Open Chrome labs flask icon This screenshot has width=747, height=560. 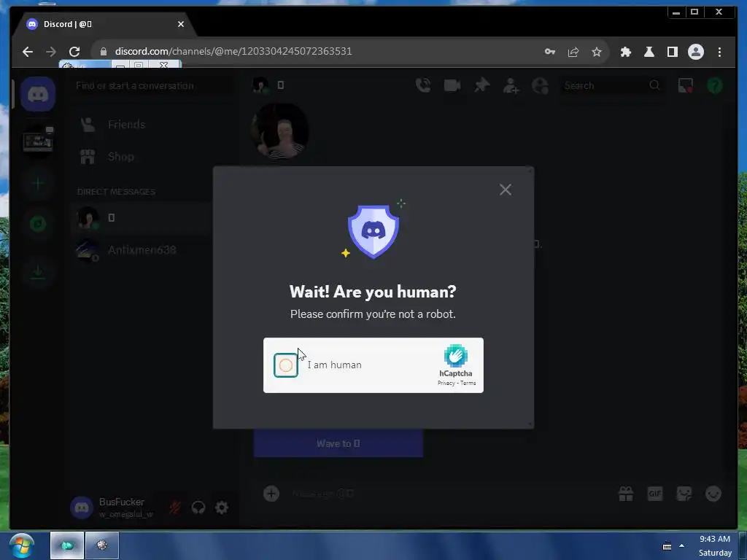pos(649,52)
